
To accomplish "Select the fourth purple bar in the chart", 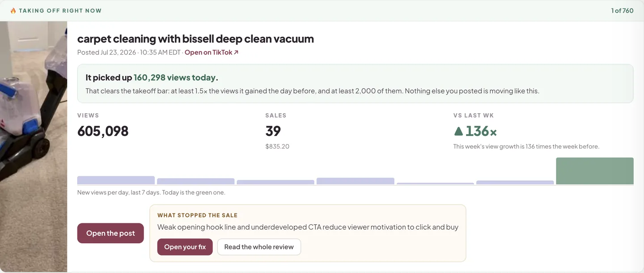I will pos(355,181).
